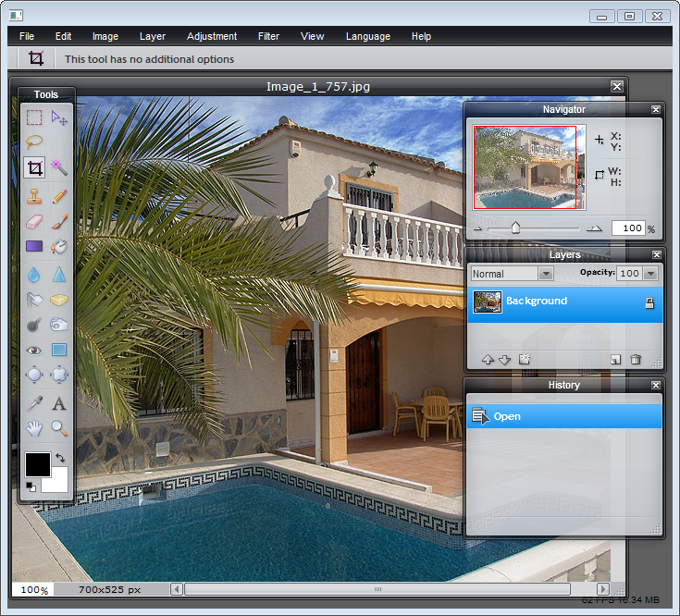Click the layer Opacity value field
The height and width of the screenshot is (616, 680).
(x=630, y=274)
